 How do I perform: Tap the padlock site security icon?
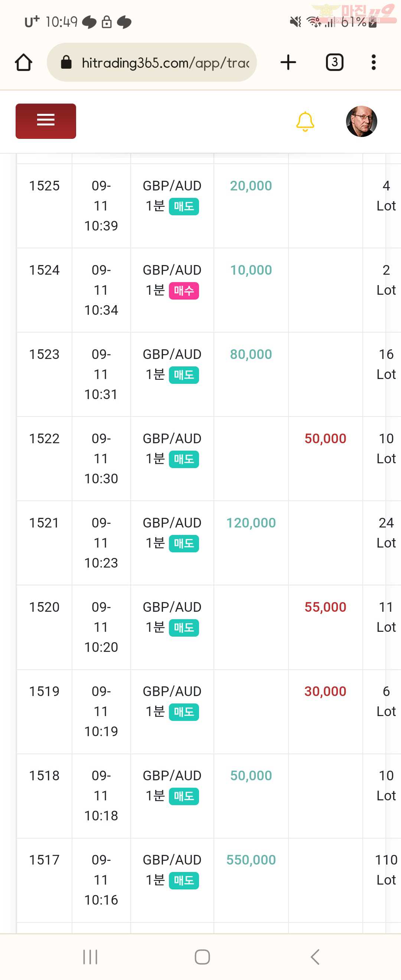click(x=66, y=62)
